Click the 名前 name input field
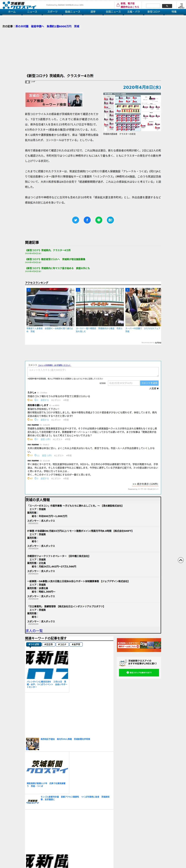Screen dimensions: 186x868 pyautogui.click(x=123, y=383)
